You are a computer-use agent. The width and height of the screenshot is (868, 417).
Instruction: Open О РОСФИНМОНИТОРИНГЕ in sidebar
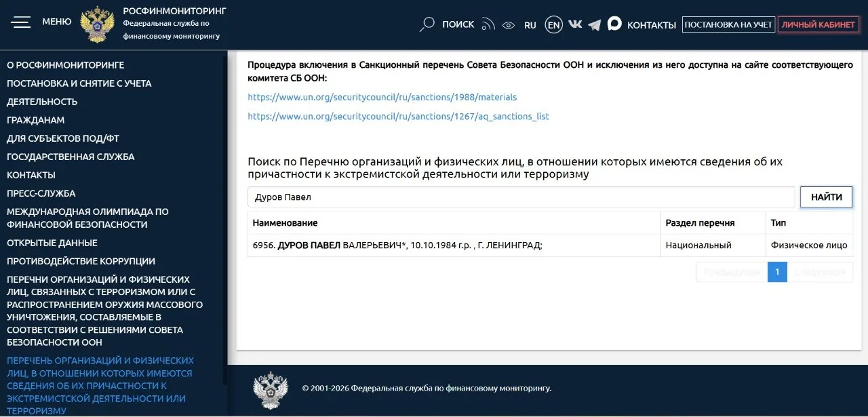click(66, 65)
